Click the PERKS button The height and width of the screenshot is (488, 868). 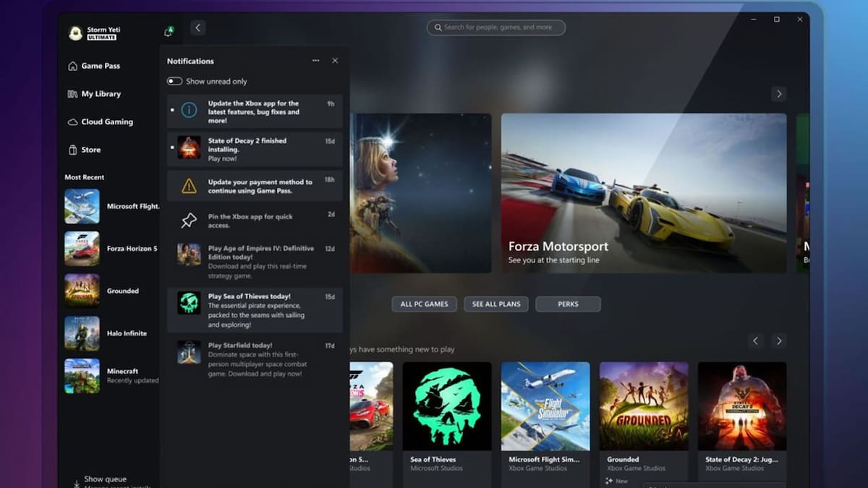(x=568, y=304)
